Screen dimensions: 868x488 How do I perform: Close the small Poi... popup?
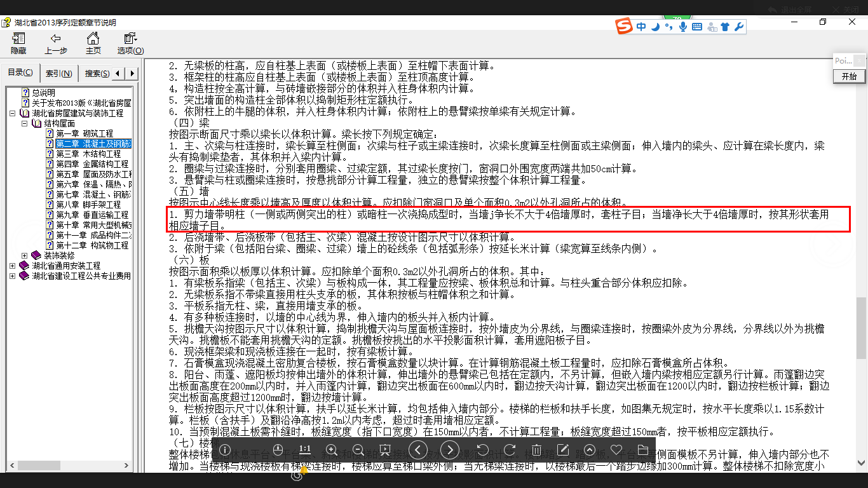[859, 61]
